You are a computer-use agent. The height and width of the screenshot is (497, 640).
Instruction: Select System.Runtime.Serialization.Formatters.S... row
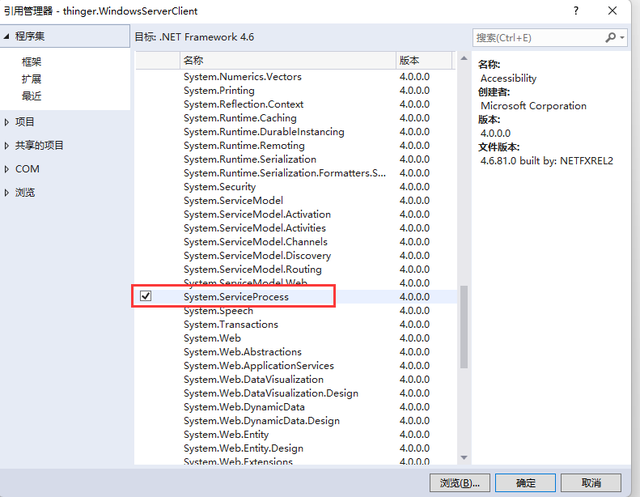point(296,173)
